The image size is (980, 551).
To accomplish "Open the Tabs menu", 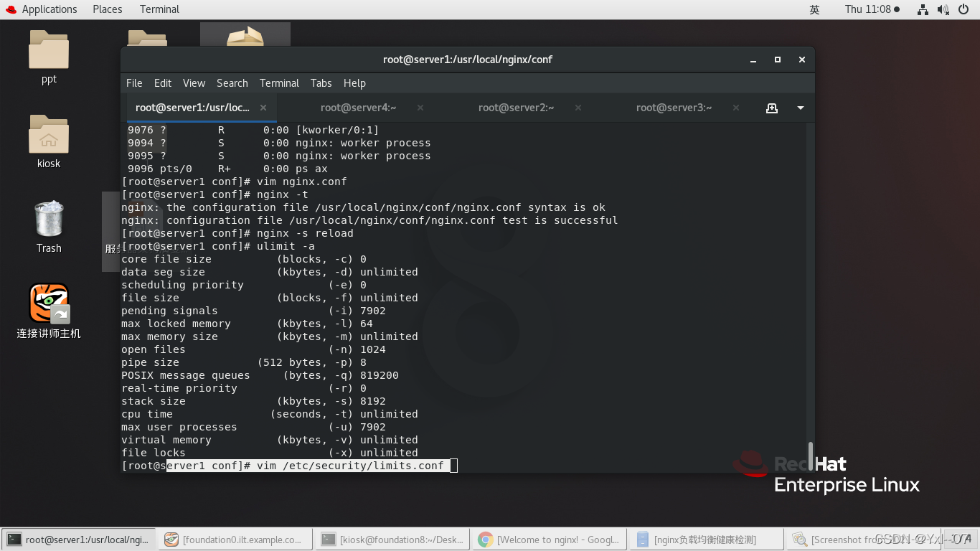I will point(321,83).
